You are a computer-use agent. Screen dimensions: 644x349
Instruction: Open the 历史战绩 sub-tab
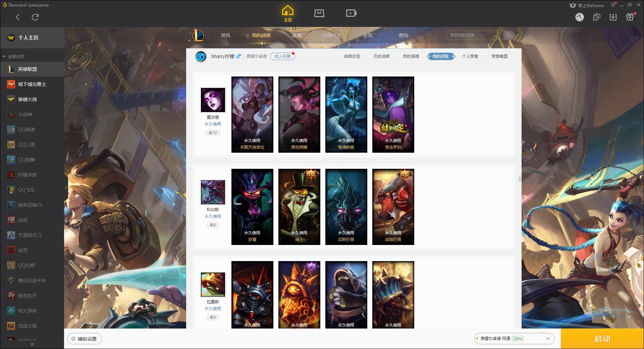click(381, 56)
